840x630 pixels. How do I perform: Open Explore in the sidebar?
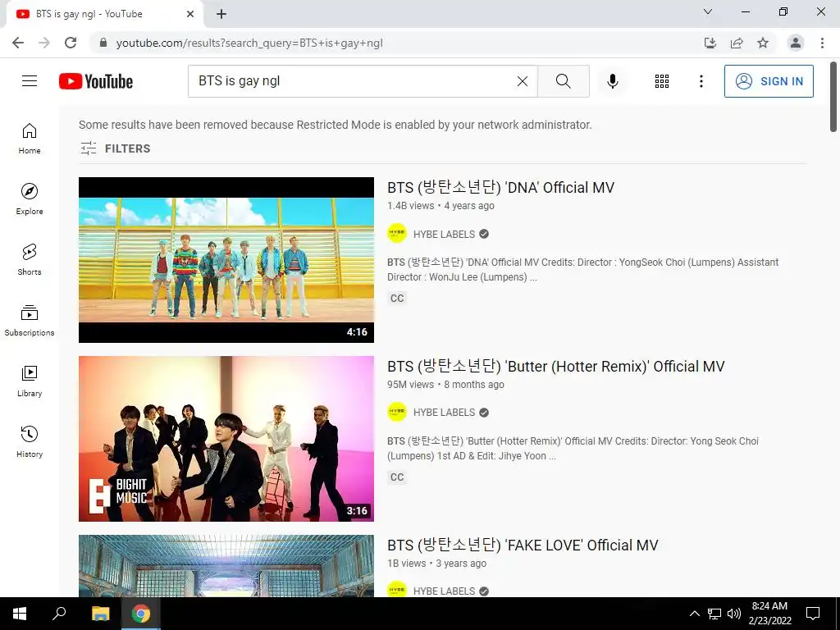point(30,199)
